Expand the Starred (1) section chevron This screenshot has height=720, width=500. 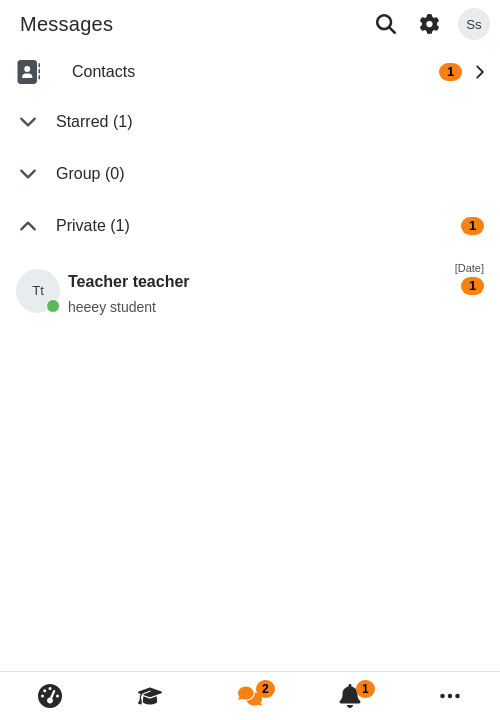coord(28,122)
